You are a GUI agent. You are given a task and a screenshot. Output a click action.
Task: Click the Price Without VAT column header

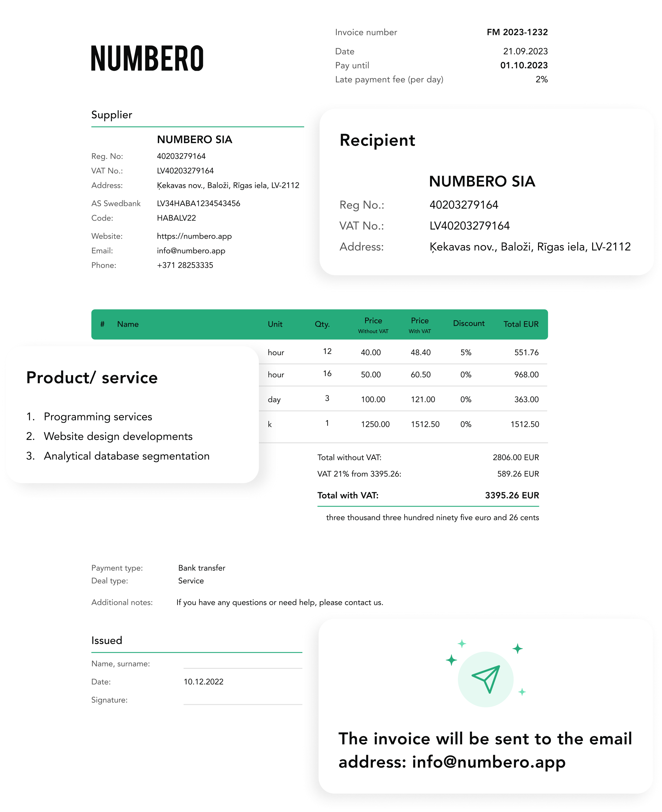[x=373, y=325]
